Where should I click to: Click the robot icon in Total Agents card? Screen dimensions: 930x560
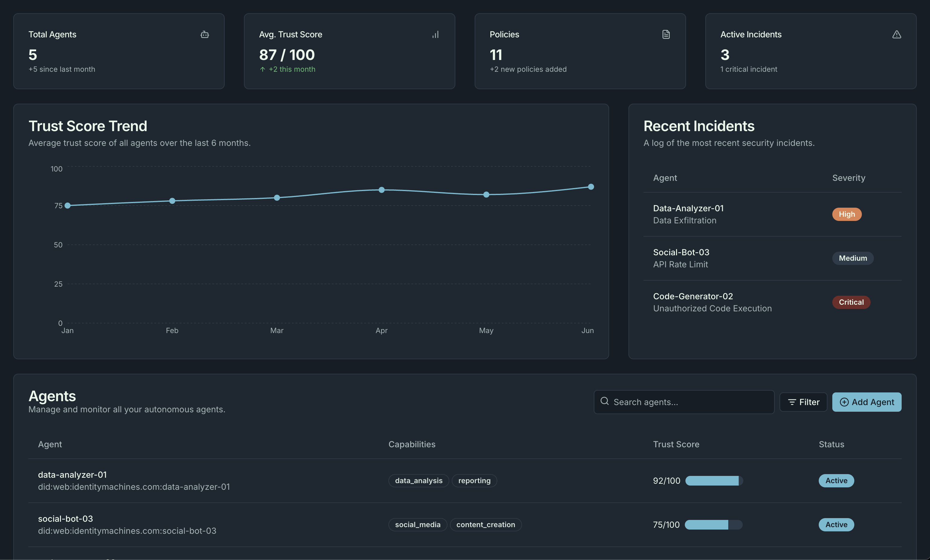click(204, 34)
